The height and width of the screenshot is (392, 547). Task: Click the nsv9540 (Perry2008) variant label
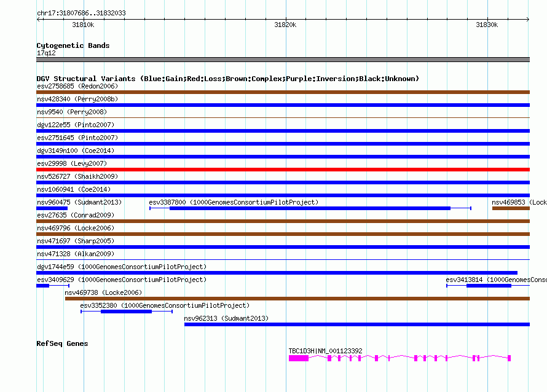pyautogui.click(x=72, y=112)
